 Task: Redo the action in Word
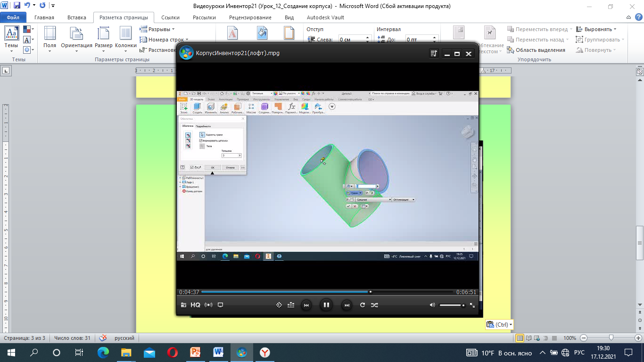42,6
